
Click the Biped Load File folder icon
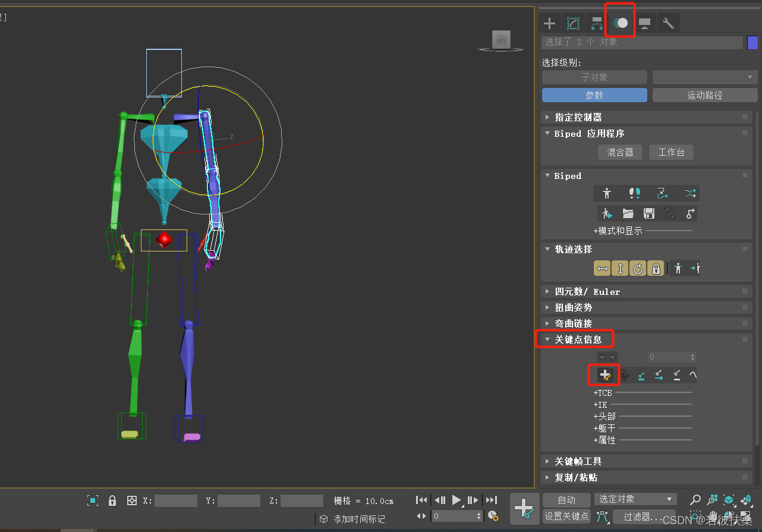point(628,213)
